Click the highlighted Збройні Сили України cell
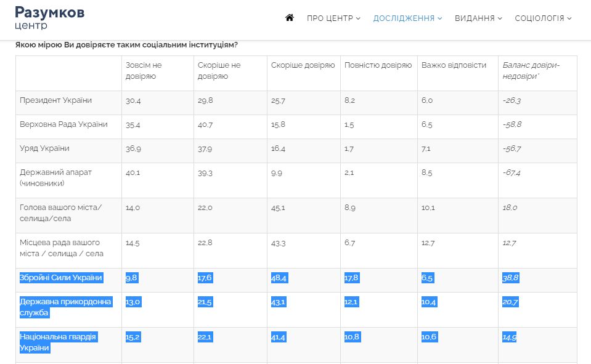The image size is (591, 364). click(x=61, y=278)
